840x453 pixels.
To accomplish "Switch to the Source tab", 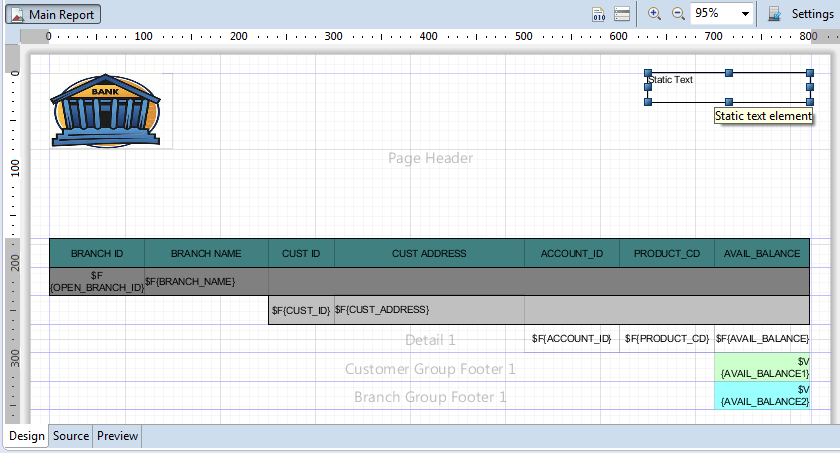I will pos(71,436).
